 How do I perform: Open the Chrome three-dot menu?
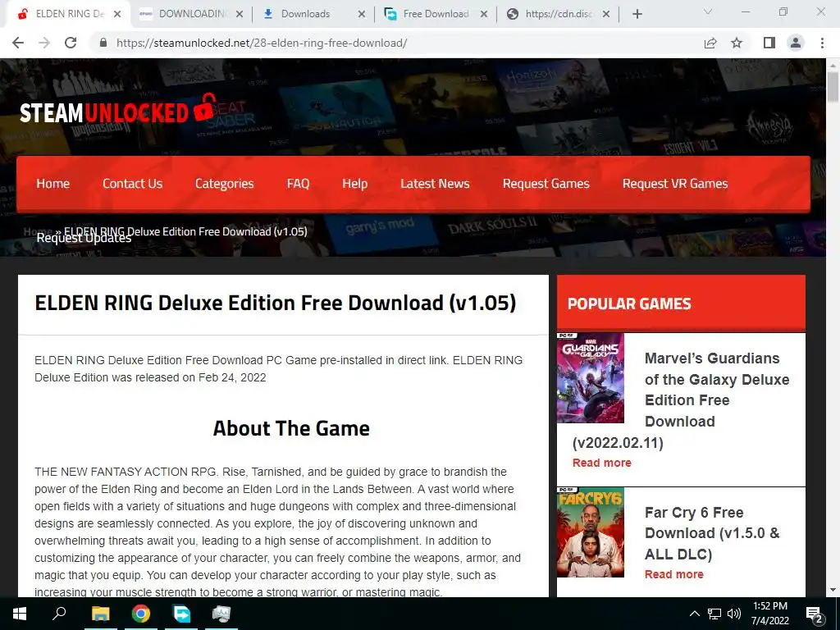point(822,43)
